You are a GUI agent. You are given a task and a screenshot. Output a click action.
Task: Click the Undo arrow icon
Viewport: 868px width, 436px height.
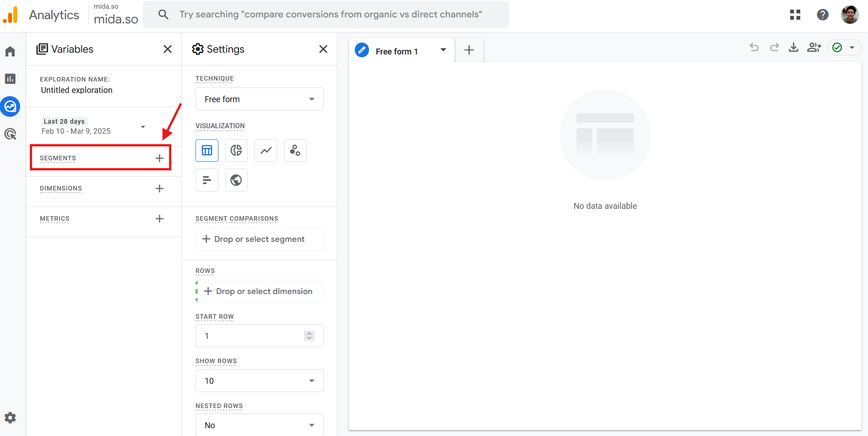pos(754,47)
